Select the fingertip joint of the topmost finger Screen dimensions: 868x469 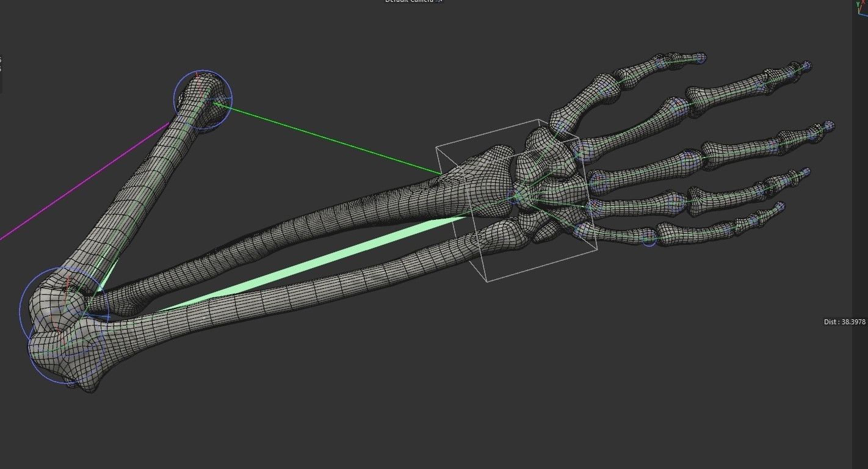coord(700,59)
